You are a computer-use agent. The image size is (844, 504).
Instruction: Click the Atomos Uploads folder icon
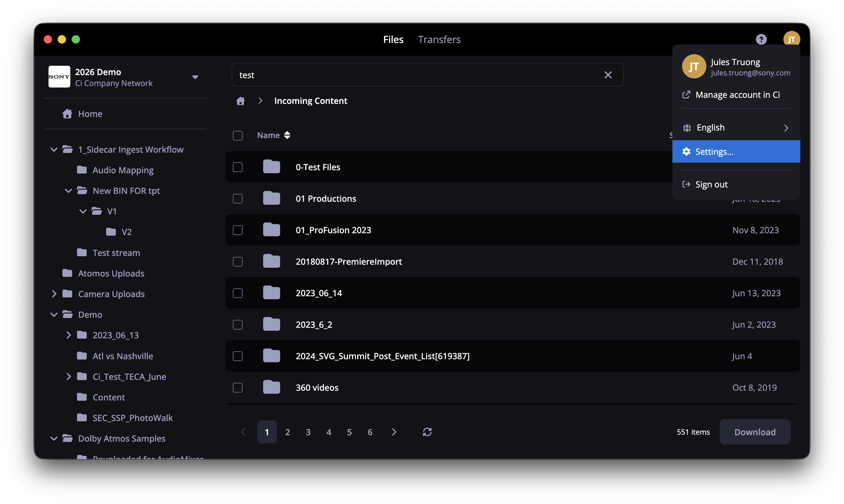67,273
